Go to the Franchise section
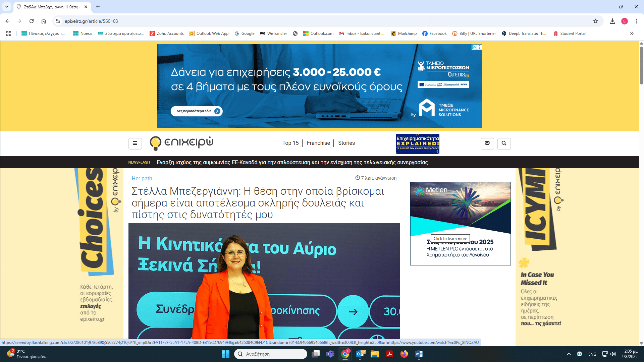Viewport: 644px width, 362px height. 318,143
